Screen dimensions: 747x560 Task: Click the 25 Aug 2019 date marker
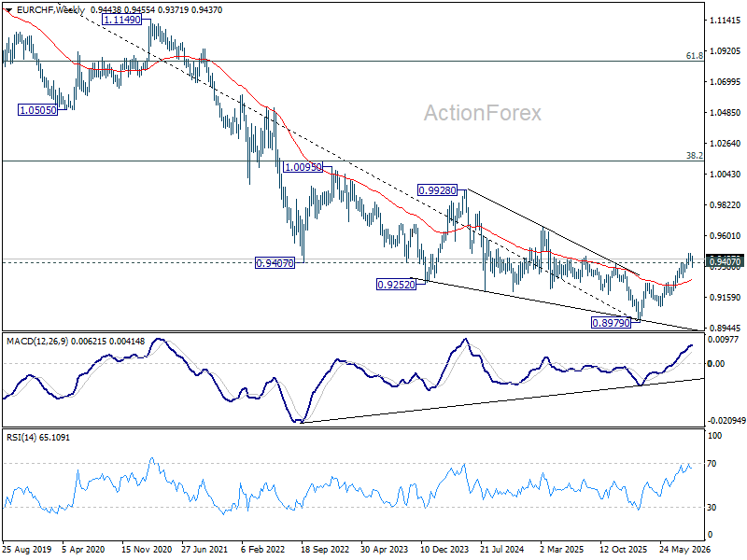(27, 550)
